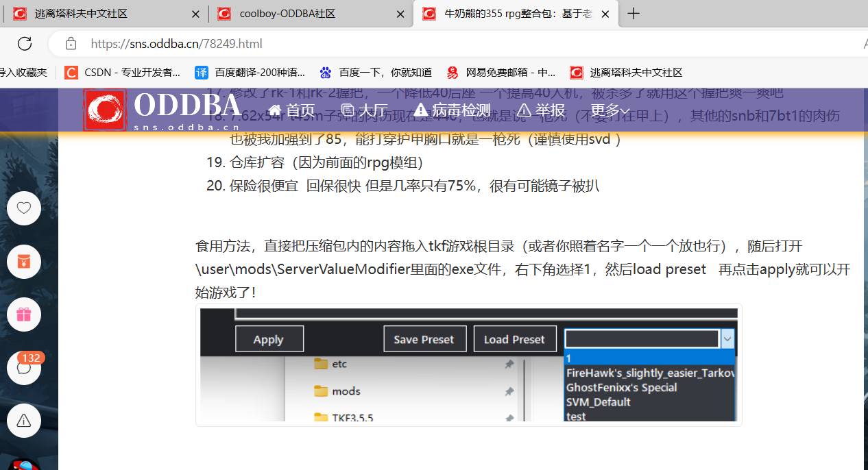868x470 pixels.
Task: Close the 逃离塔科夫中文社区 browser tab
Action: [196, 14]
